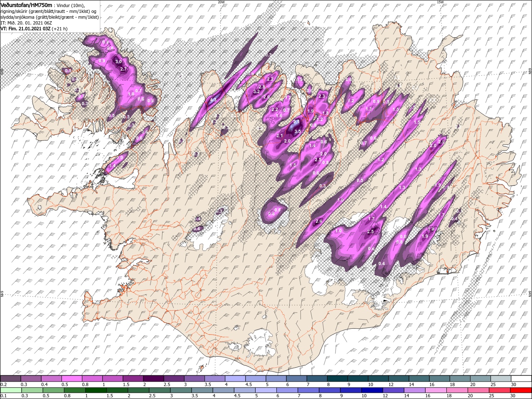
Task: Click the 3.5 value on the northern map band
Action: (298, 131)
